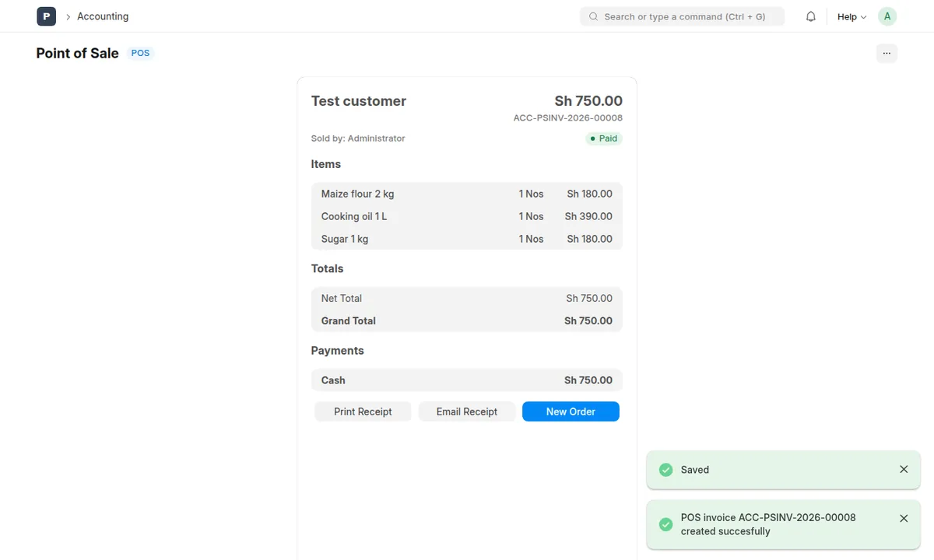The height and width of the screenshot is (560, 934).
Task: Start a New Order
Action: tap(571, 411)
